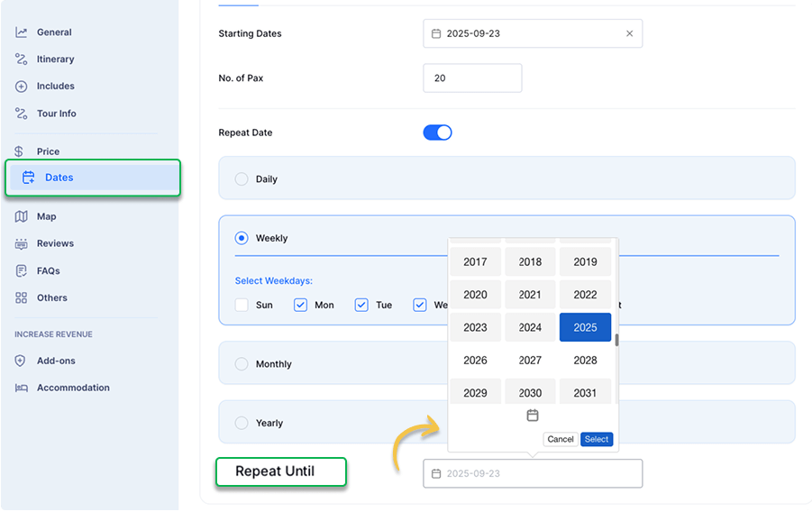This screenshot has width=812, height=512.
Task: Open the Others menu item
Action: click(x=51, y=298)
